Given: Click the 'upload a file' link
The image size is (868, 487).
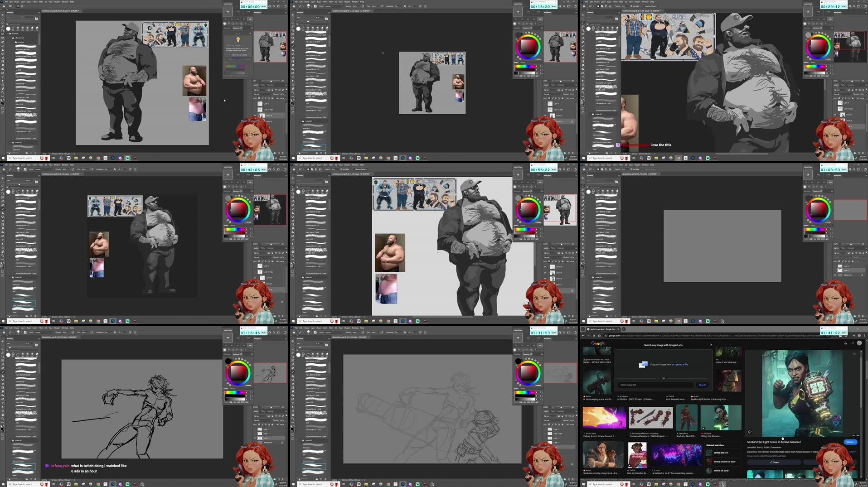Looking at the screenshot, I should (681, 364).
